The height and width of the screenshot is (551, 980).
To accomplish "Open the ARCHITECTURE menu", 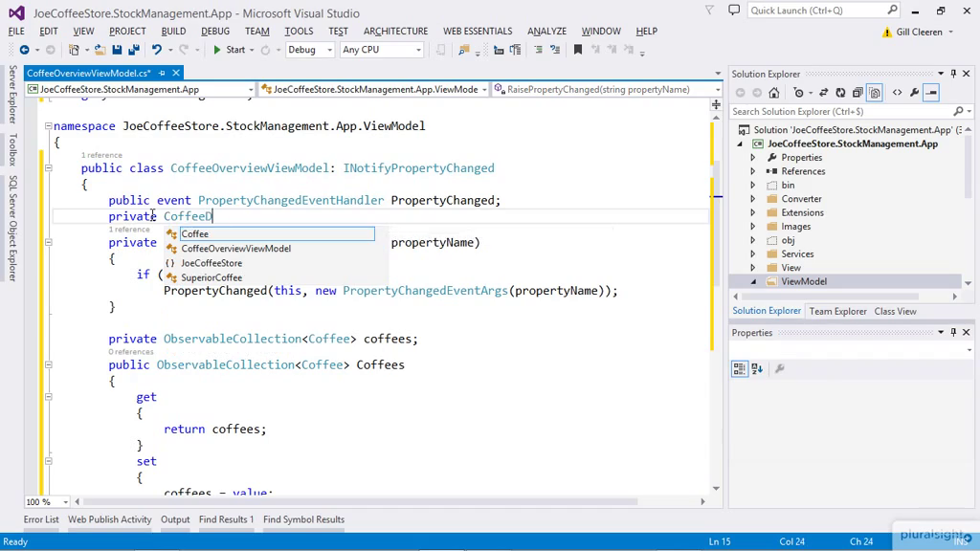I will [x=395, y=32].
